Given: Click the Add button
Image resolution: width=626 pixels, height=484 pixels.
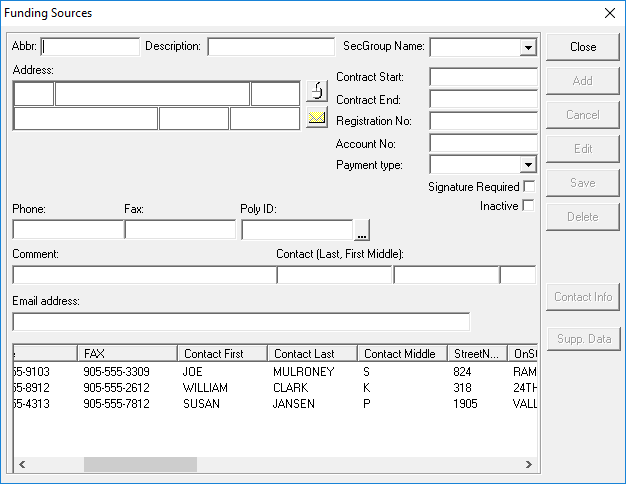Looking at the screenshot, I should [583, 81].
